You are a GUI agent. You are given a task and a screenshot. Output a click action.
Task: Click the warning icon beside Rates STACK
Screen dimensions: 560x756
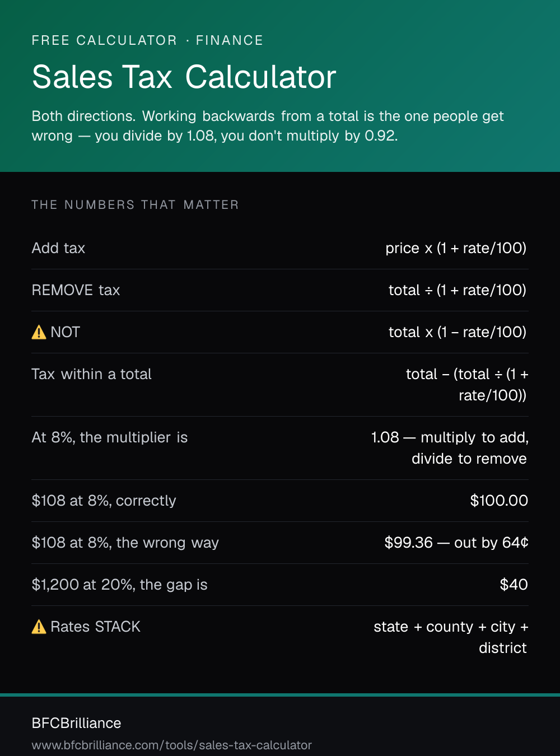[39, 627]
